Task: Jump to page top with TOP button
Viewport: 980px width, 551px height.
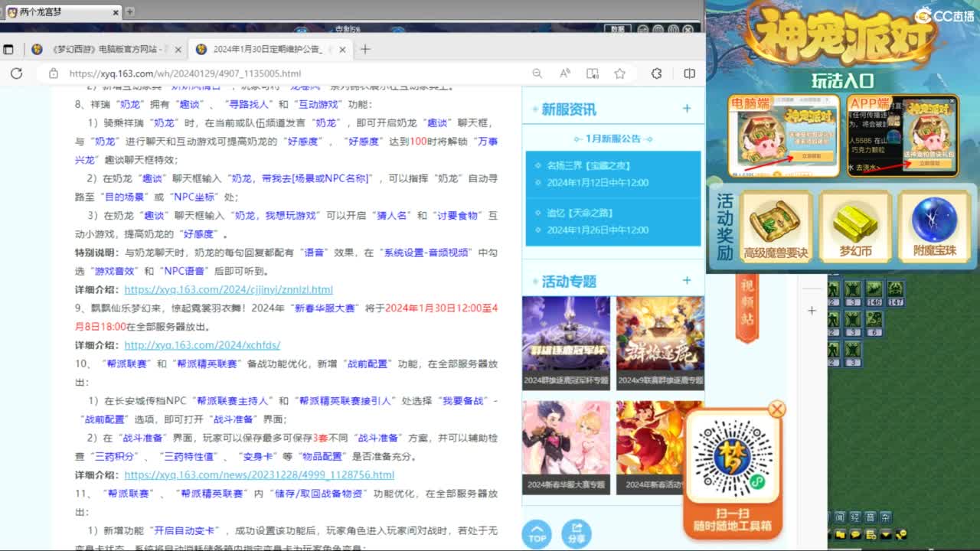Action: 537,533
